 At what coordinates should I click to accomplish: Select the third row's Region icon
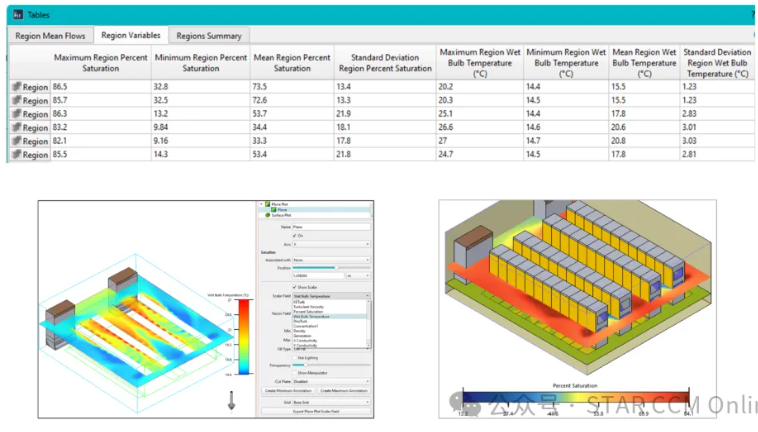16,114
